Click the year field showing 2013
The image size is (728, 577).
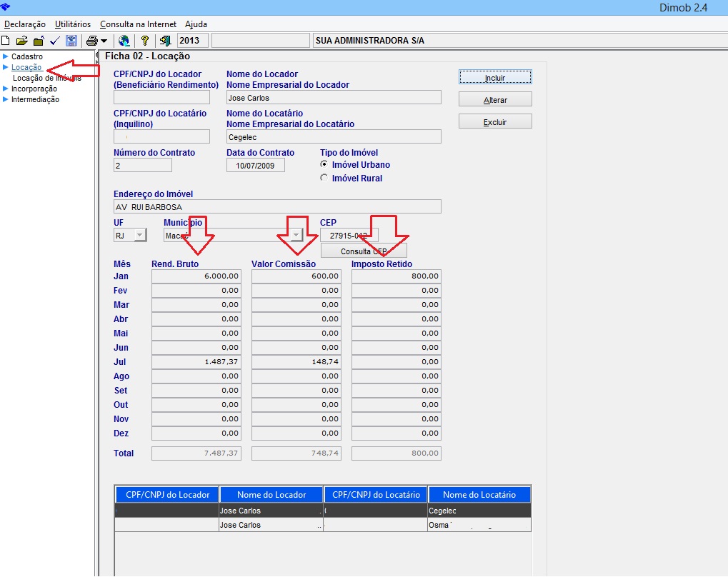click(x=193, y=41)
